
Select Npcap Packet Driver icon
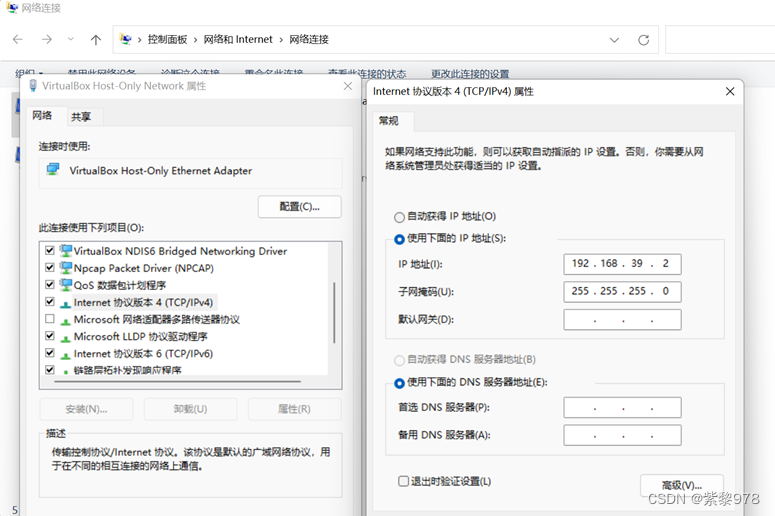click(x=66, y=268)
